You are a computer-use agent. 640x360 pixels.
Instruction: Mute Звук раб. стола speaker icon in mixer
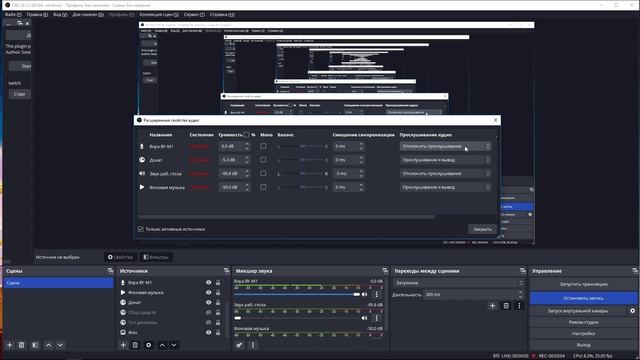tap(364, 318)
